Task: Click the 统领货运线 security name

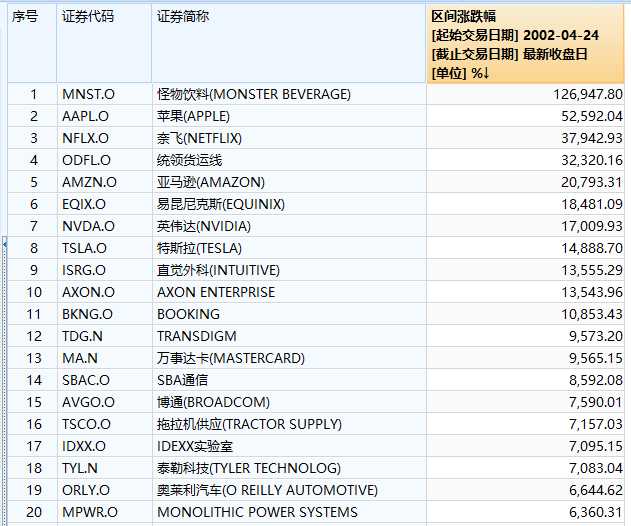Action: 189,160
